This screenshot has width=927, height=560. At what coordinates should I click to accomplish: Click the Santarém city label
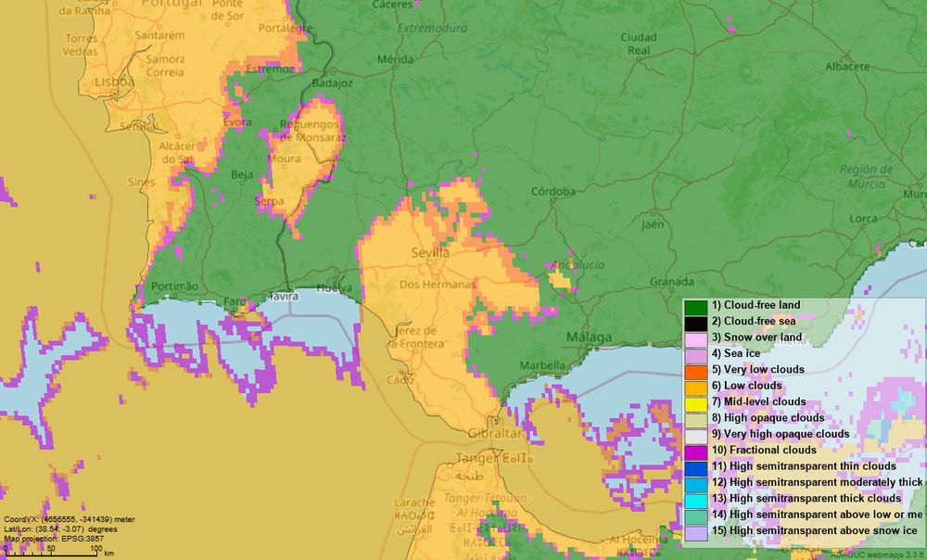pyautogui.click(x=159, y=35)
